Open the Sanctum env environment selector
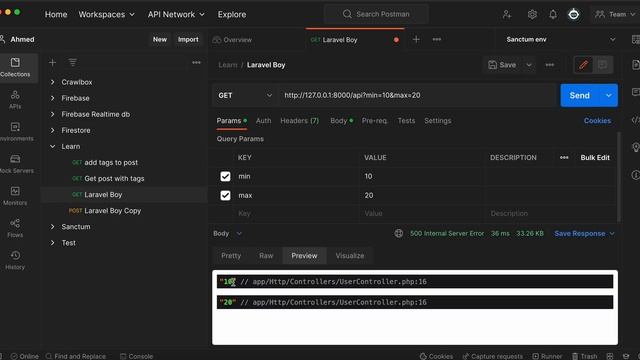640x360 pixels. coord(560,40)
